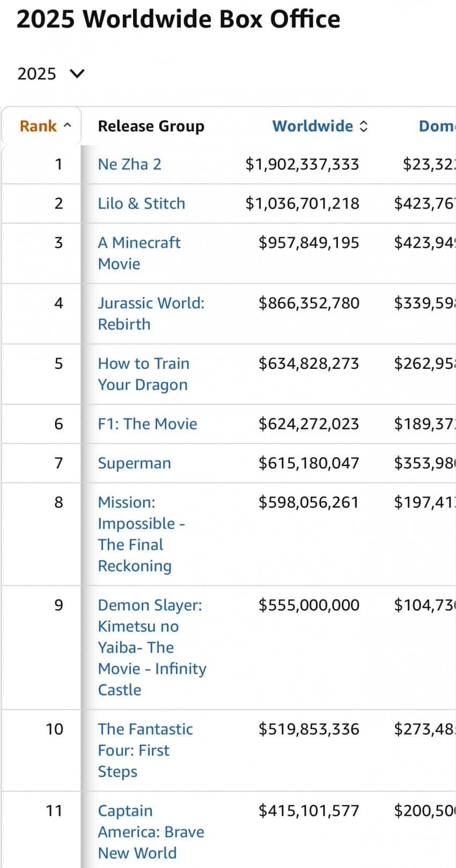The image size is (456, 868).
Task: Sort by Rank column header
Action: coord(38,126)
